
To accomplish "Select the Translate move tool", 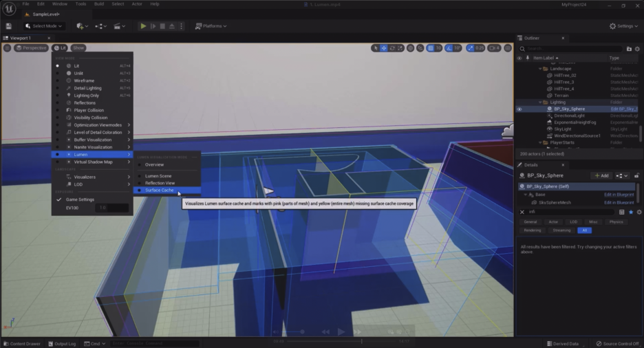I will pos(384,48).
